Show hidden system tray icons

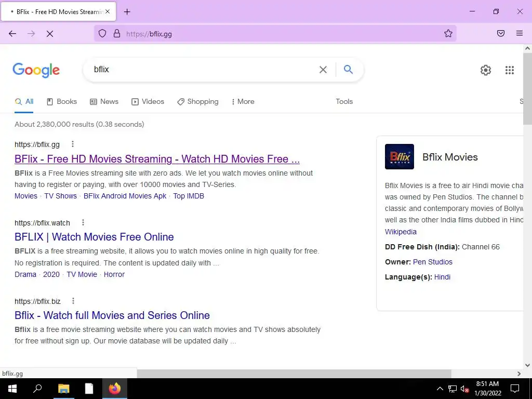(440, 389)
